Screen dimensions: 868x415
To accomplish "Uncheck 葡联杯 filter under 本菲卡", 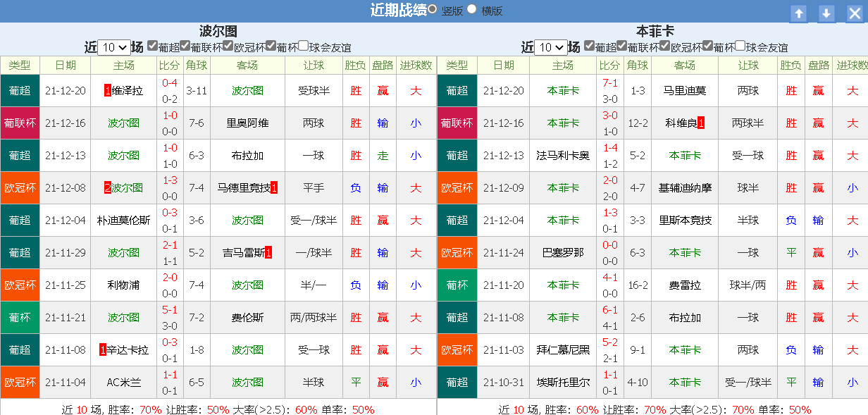I will (x=621, y=46).
